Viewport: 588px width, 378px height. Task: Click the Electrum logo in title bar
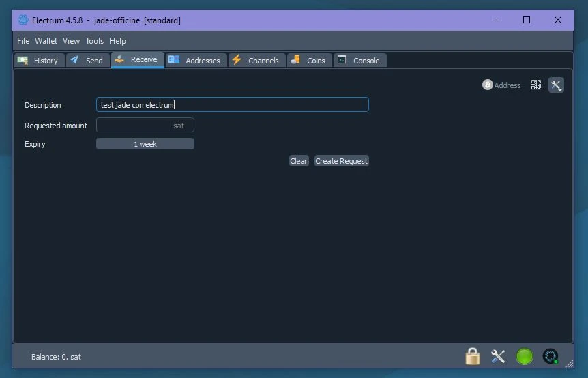[23, 20]
